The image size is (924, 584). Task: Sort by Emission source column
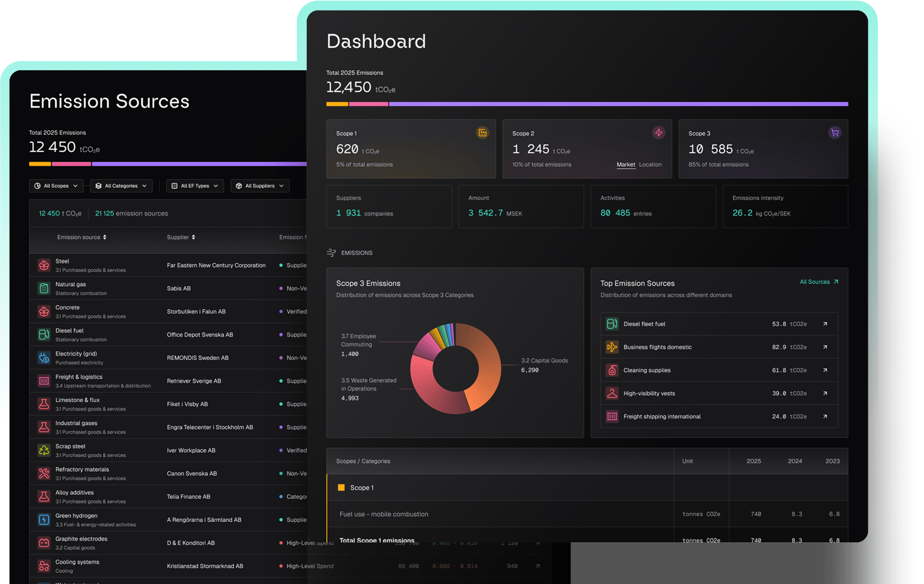tap(82, 237)
